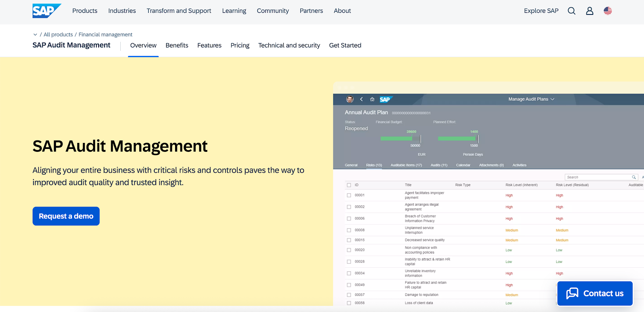This screenshot has height=312, width=644.
Task: Expand the breadcrumb chevron before All products
Action: click(35, 35)
